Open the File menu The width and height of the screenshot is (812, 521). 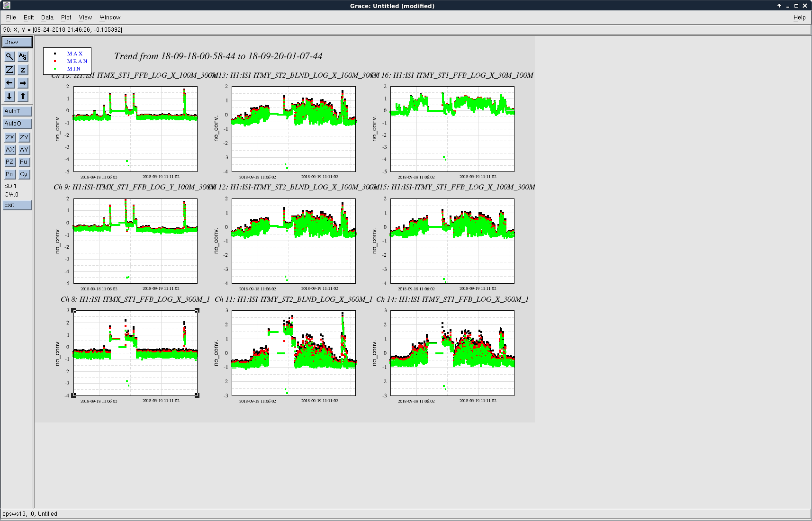11,18
